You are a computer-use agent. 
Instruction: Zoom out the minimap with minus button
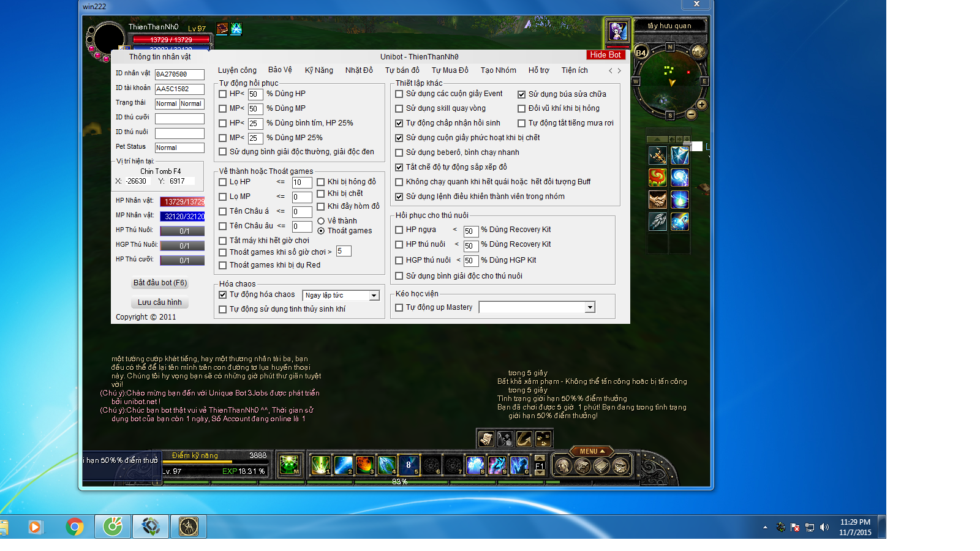(x=691, y=114)
